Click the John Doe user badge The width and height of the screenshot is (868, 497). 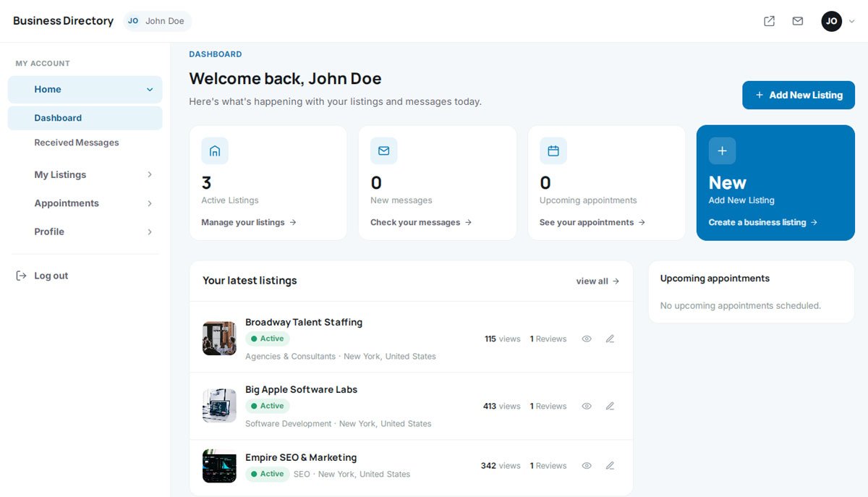click(x=158, y=21)
